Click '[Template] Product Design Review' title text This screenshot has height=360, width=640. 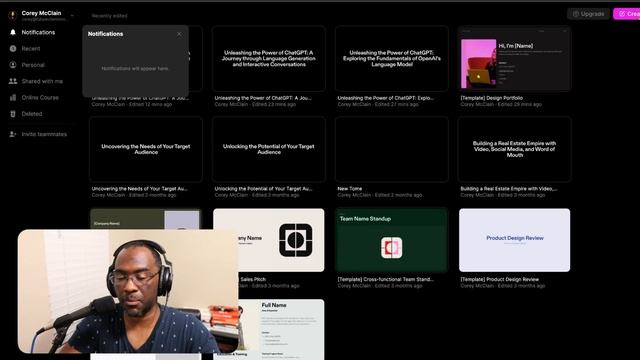tap(500, 279)
